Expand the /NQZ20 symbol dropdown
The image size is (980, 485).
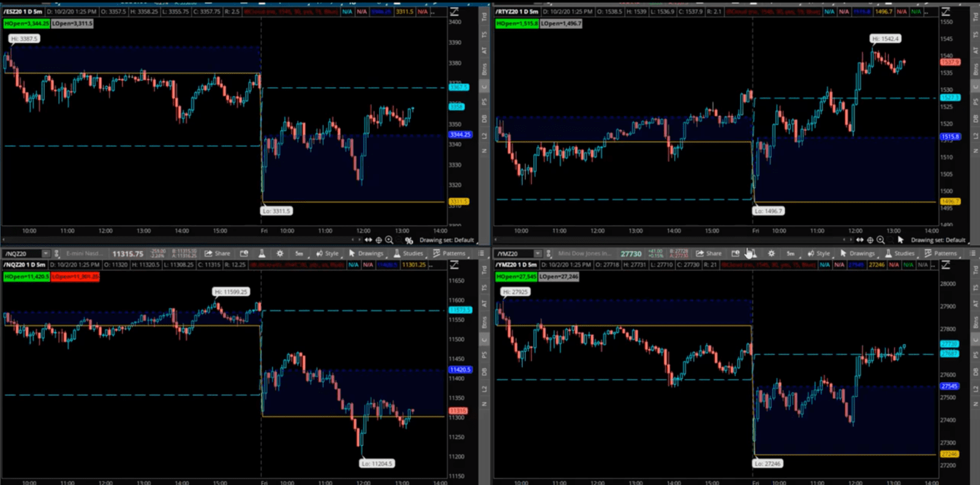45,254
